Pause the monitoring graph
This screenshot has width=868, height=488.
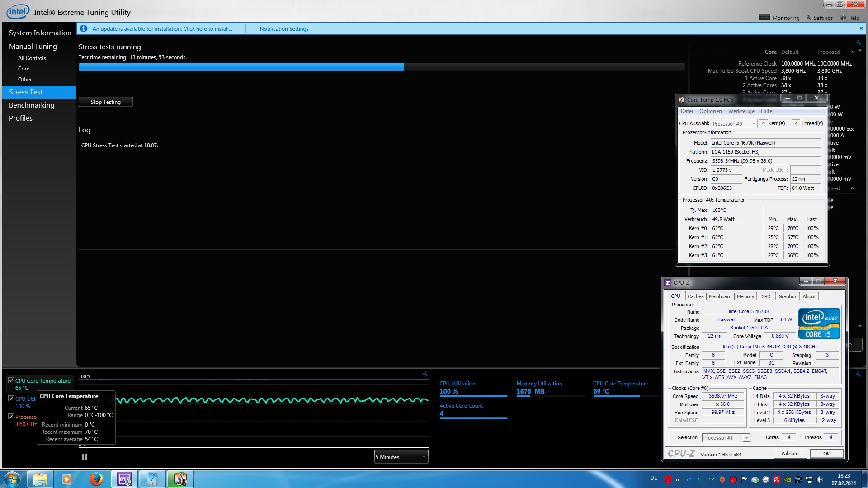coord(85,457)
